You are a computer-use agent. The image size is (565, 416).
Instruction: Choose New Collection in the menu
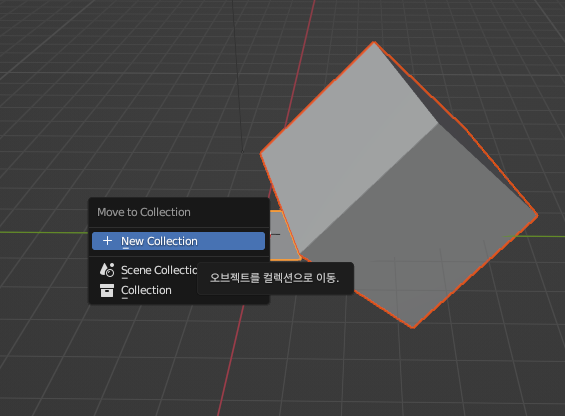tap(178, 241)
